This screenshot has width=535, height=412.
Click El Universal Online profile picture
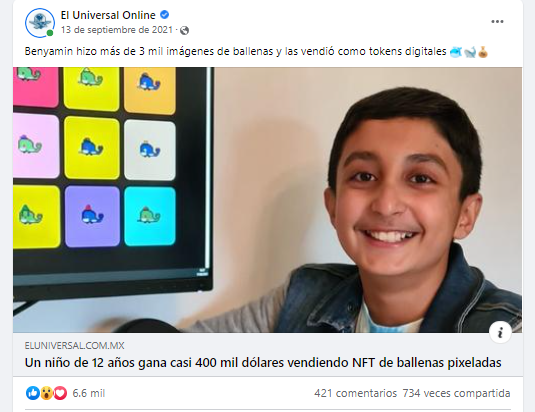tap(40, 23)
